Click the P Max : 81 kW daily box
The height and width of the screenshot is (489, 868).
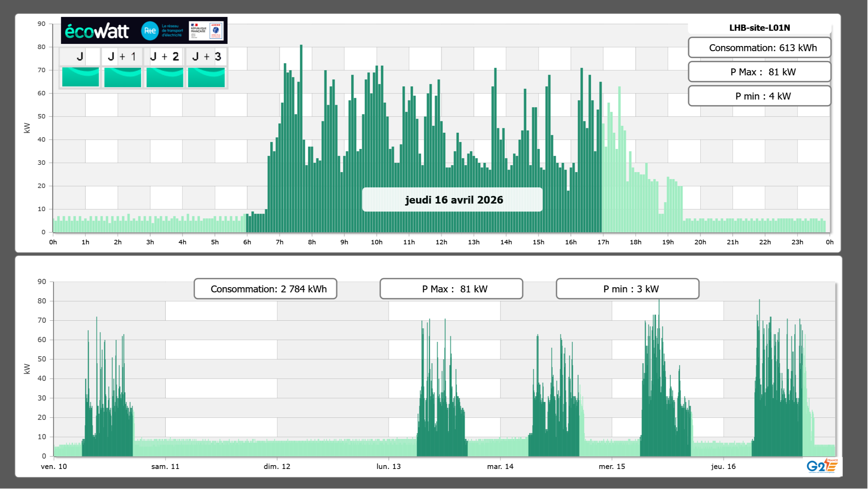tap(759, 72)
